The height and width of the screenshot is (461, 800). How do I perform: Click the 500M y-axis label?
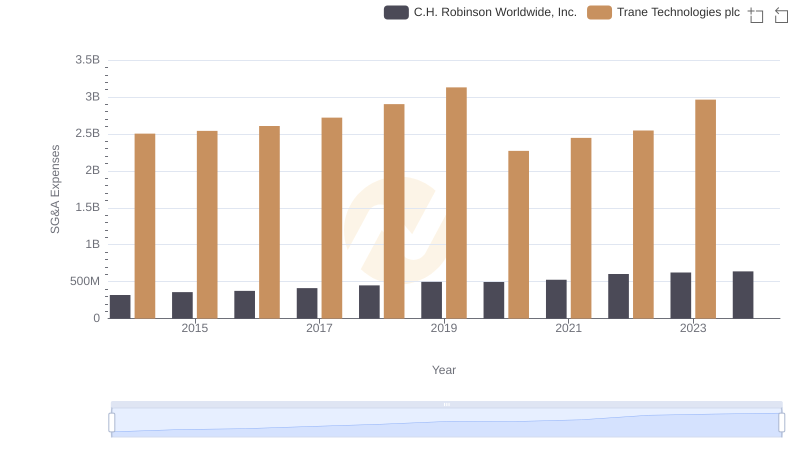click(x=85, y=281)
